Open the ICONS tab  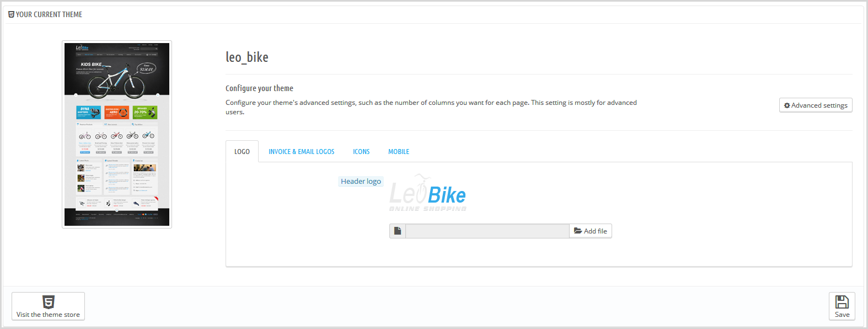pos(361,152)
